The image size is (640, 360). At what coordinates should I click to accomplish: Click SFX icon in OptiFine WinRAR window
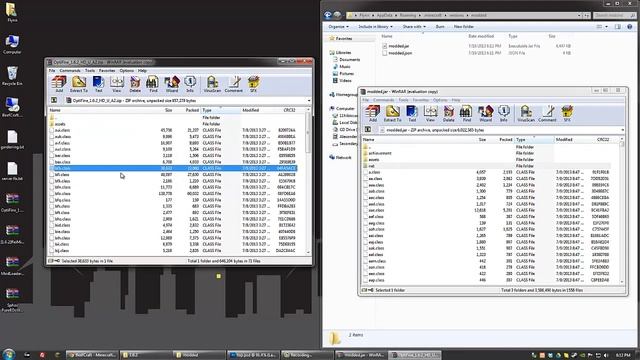[x=253, y=84]
